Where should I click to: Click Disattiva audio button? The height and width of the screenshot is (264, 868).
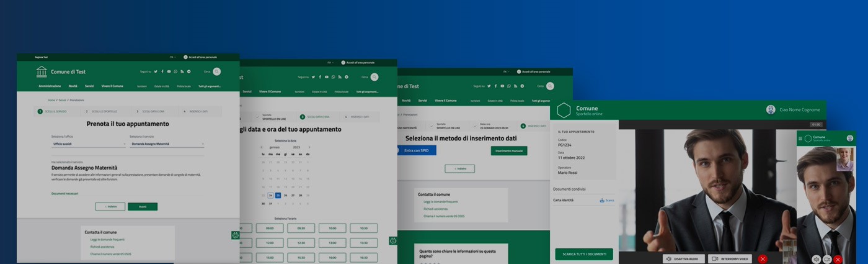pos(684,258)
